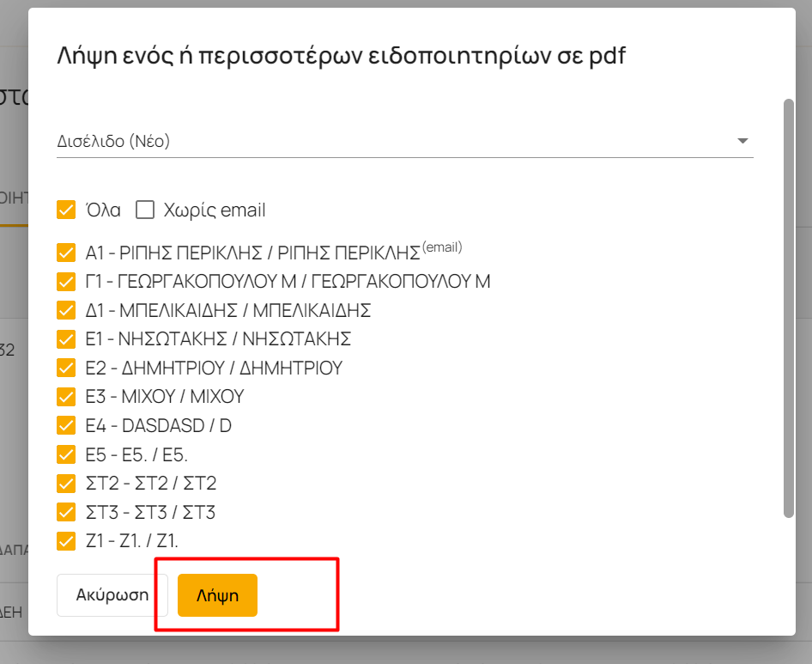Click the (email) superscript tag on Α1

[x=442, y=247]
